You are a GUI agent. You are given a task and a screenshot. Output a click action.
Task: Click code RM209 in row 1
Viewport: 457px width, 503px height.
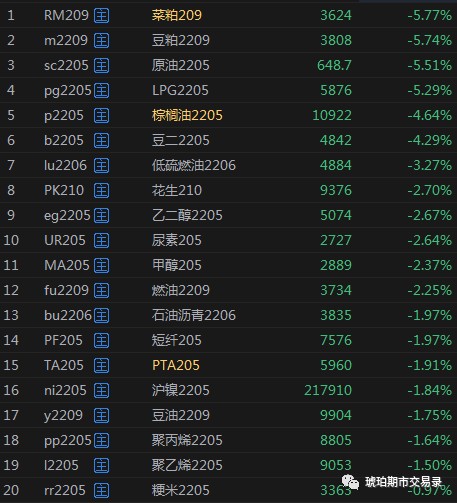(x=66, y=15)
